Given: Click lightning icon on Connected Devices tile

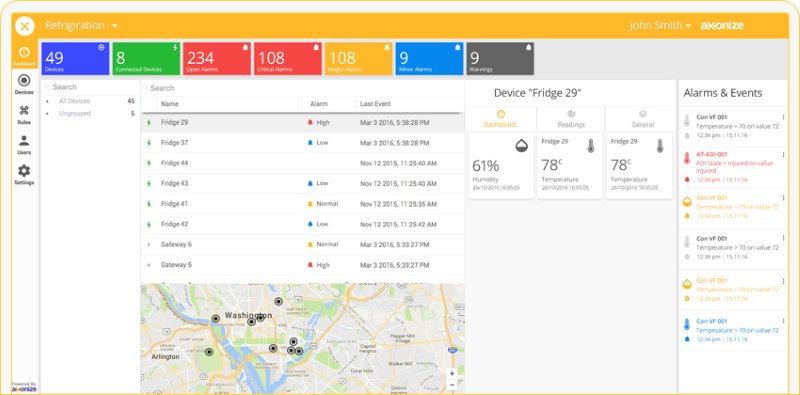Looking at the screenshot, I should pyautogui.click(x=175, y=47).
